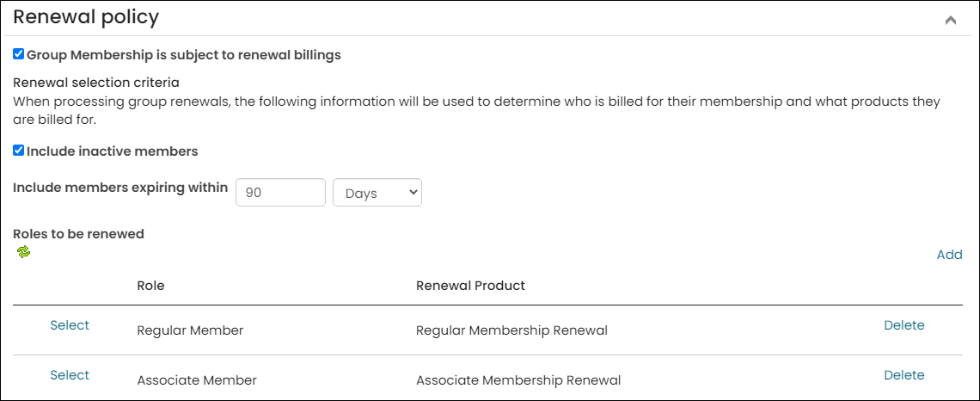Add a new role to be renewed
The width and height of the screenshot is (980, 401).
[949, 255]
